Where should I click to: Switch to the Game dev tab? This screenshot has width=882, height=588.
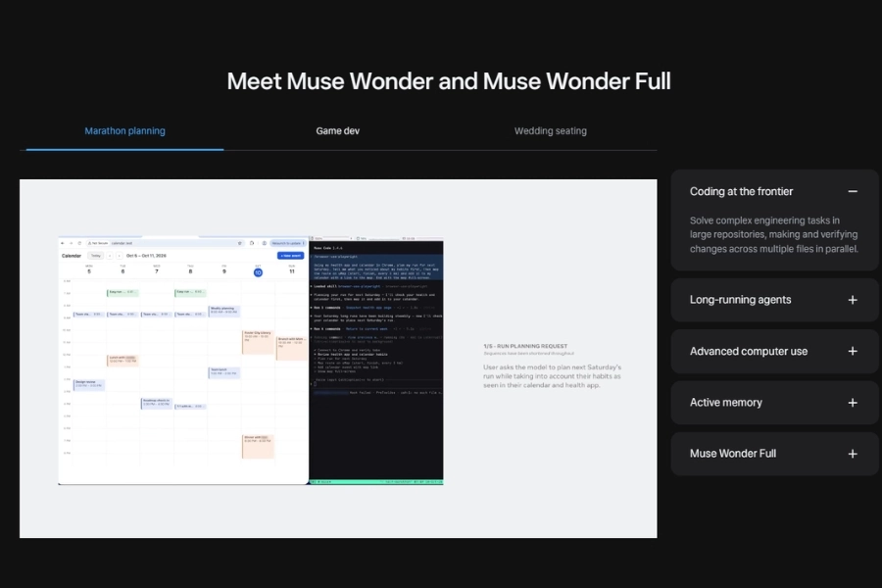pyautogui.click(x=337, y=131)
